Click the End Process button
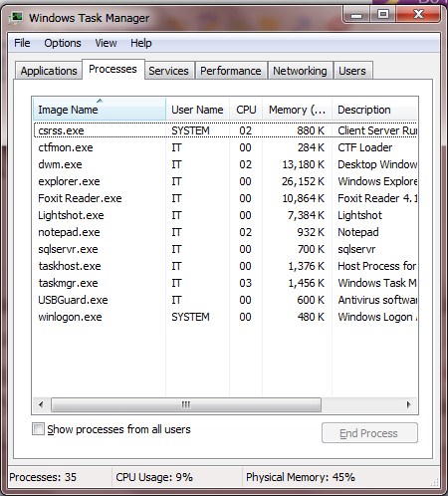 tap(369, 433)
